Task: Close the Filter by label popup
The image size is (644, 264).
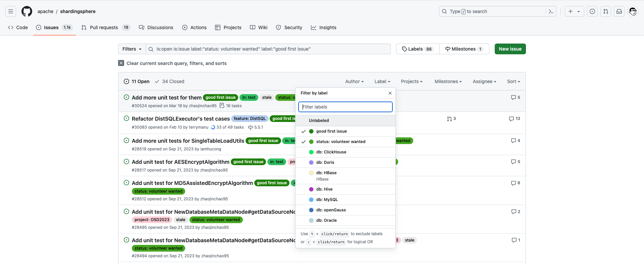Action: (390, 93)
